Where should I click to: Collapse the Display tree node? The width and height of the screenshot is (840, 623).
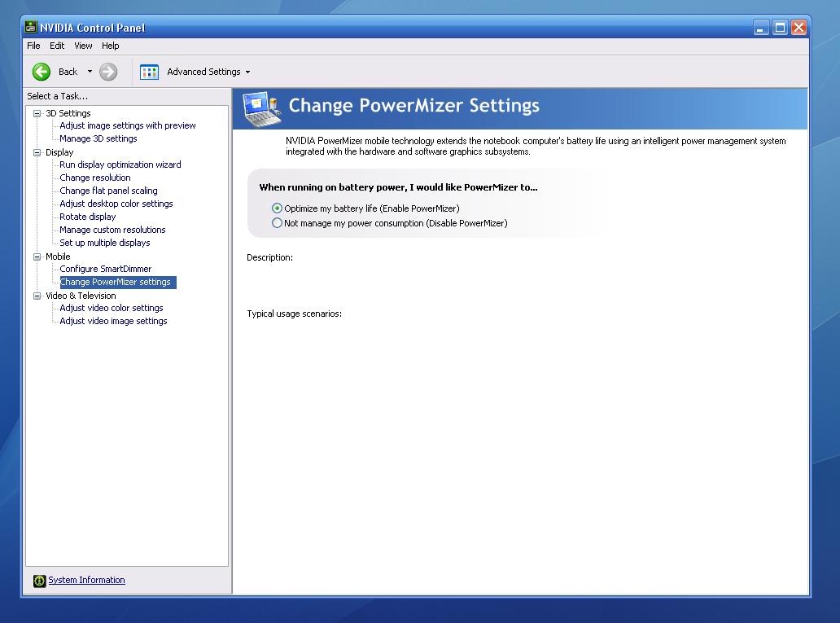[x=37, y=152]
